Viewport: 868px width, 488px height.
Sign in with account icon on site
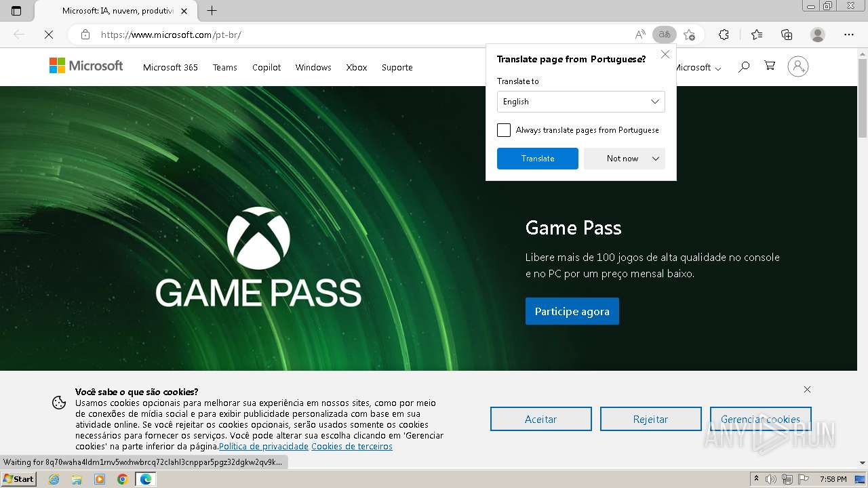point(798,66)
